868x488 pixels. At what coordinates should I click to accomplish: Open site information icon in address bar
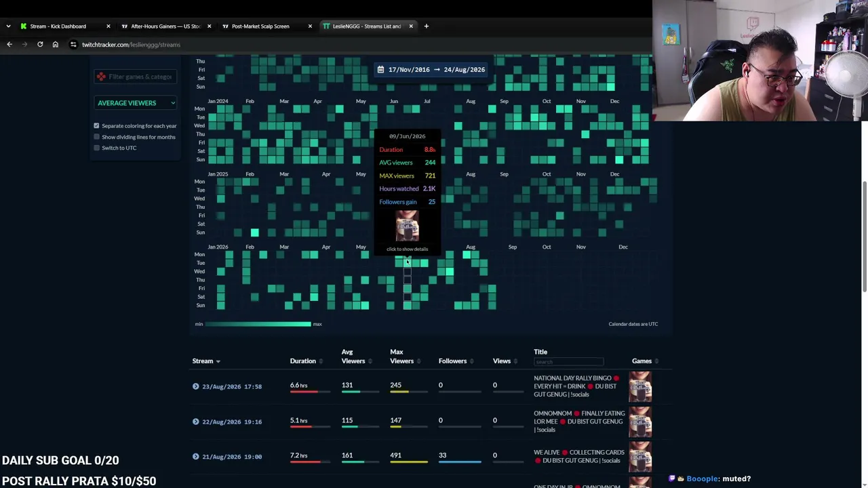pos(73,45)
